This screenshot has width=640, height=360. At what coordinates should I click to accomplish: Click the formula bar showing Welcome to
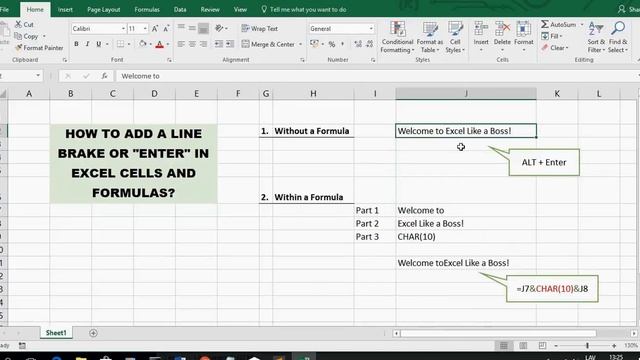point(377,76)
